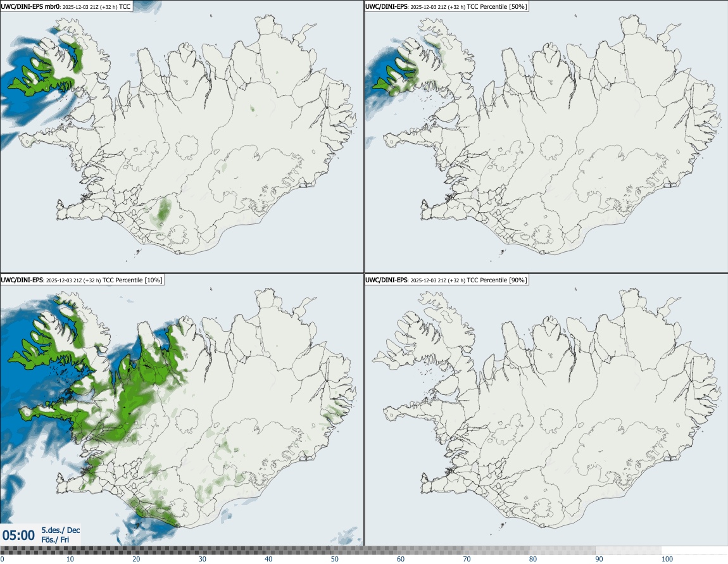The width and height of the screenshot is (728, 564).
Task: Click the '70' value on the legend scale
Action: (467, 559)
